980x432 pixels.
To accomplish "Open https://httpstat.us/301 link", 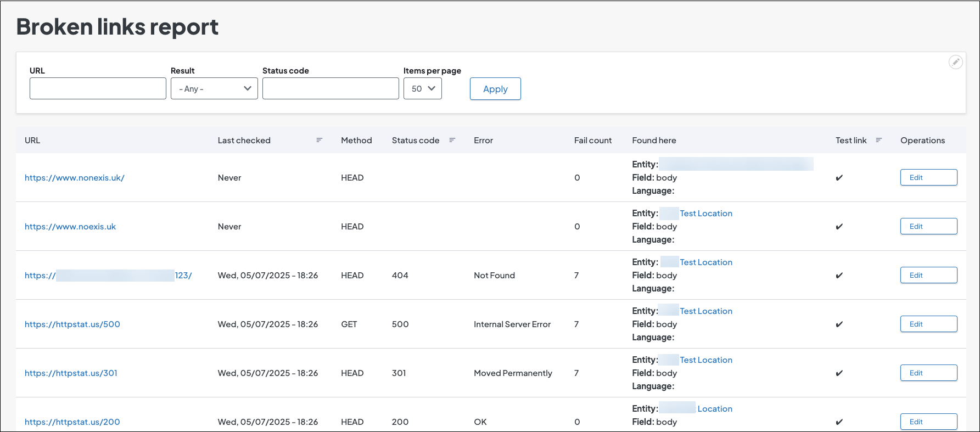I will [x=71, y=373].
